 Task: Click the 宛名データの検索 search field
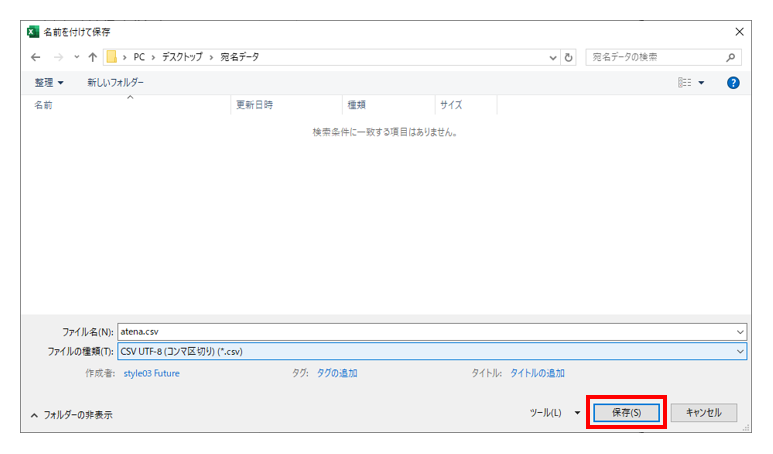click(x=655, y=57)
